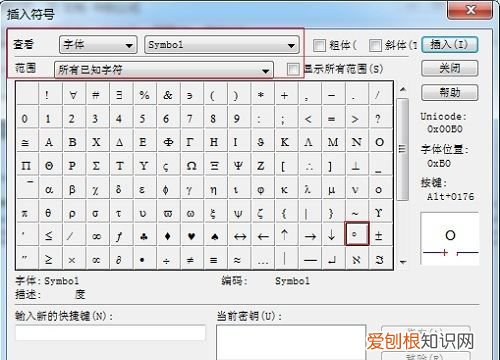Choose the capital Sigma symbol
This screenshot has width=500, height=360.
pyautogui.click(x=97, y=165)
